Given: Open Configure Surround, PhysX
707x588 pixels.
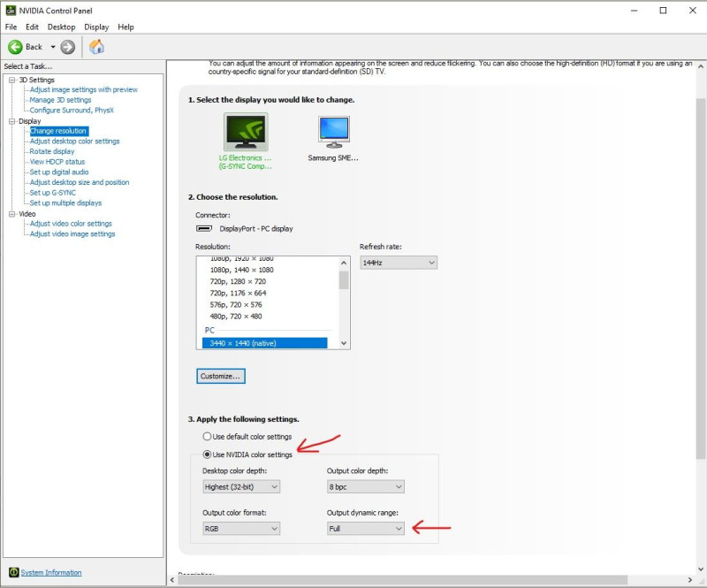Looking at the screenshot, I should click(x=72, y=111).
